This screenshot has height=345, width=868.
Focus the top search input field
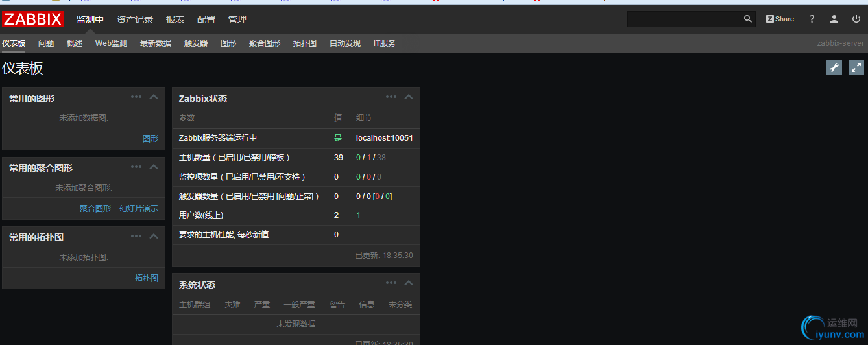pos(684,19)
